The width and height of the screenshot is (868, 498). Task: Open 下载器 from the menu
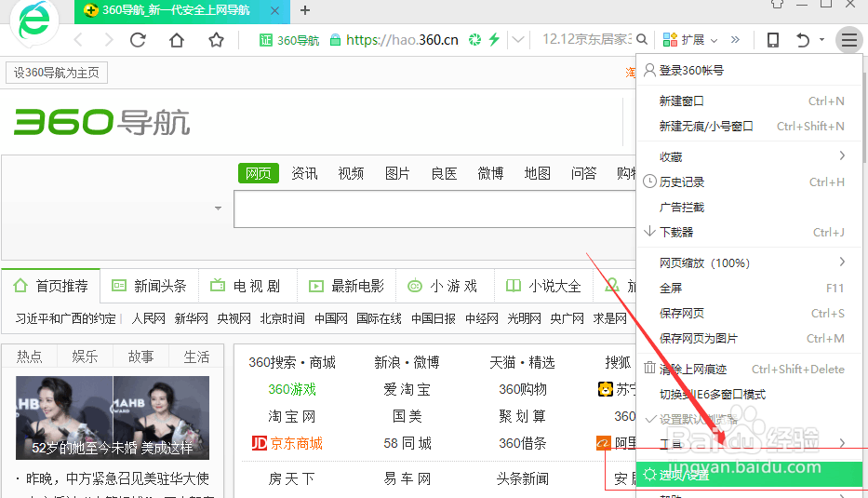(x=750, y=232)
